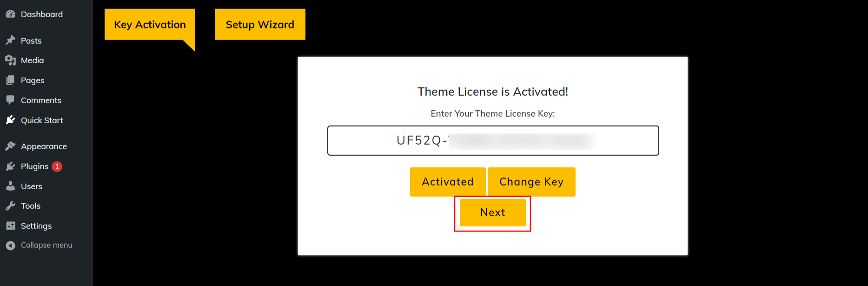Click the Dashboard gauge icon
868x286 pixels.
[10, 14]
